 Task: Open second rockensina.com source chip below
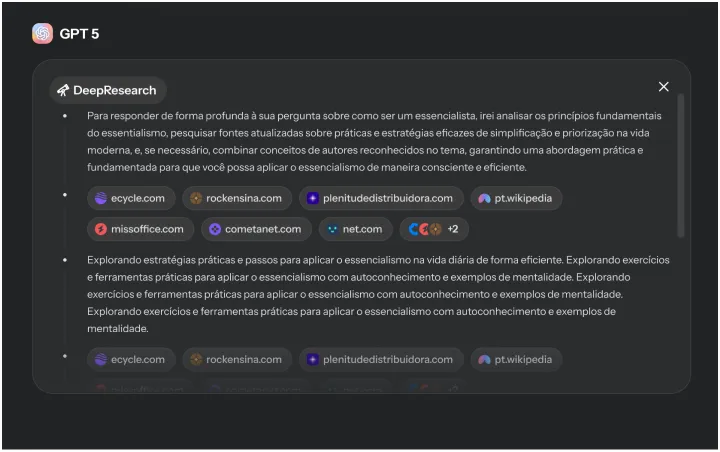[x=237, y=360]
